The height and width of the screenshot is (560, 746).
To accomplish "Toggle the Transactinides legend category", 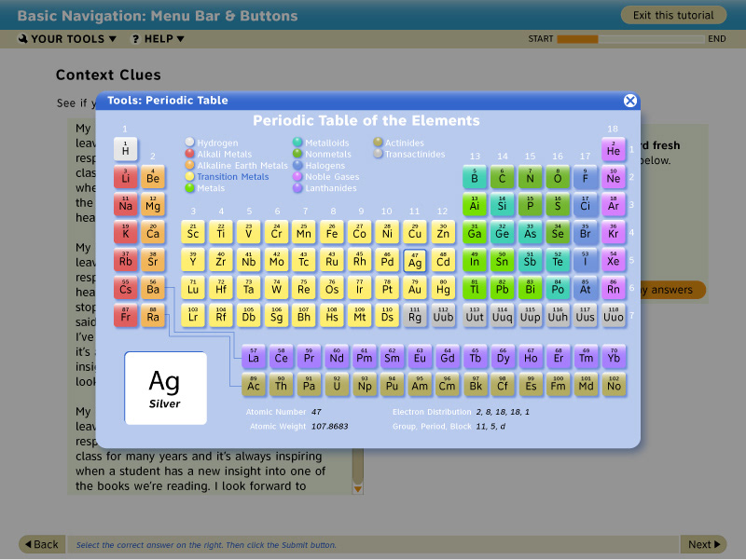I will 409,154.
